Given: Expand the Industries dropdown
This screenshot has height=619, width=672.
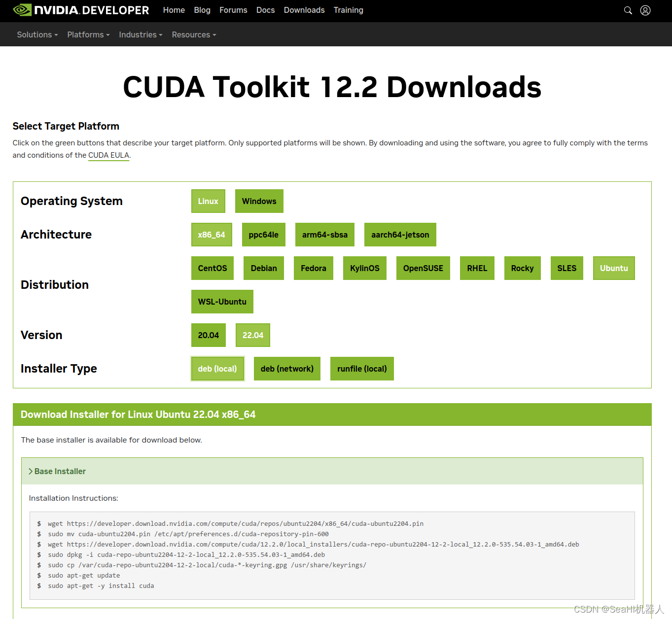Looking at the screenshot, I should click(141, 34).
